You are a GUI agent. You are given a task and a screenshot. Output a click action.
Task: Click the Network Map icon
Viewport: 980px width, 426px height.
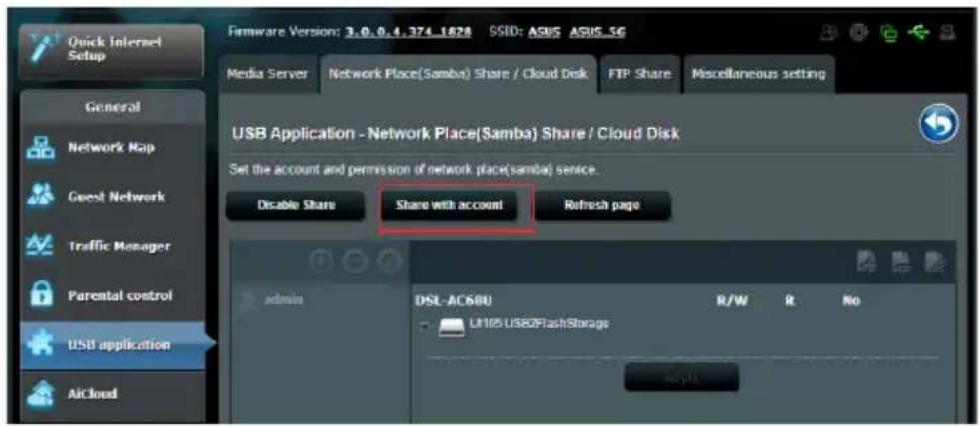coord(39,148)
